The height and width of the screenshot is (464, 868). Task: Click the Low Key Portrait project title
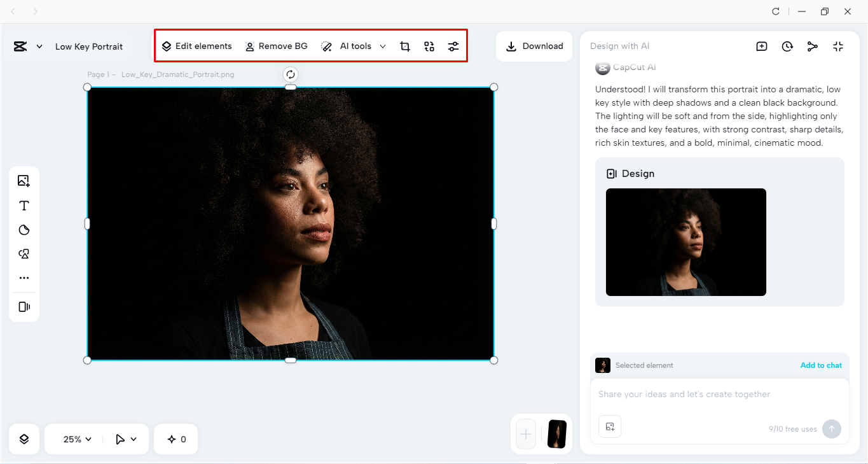[x=89, y=46]
